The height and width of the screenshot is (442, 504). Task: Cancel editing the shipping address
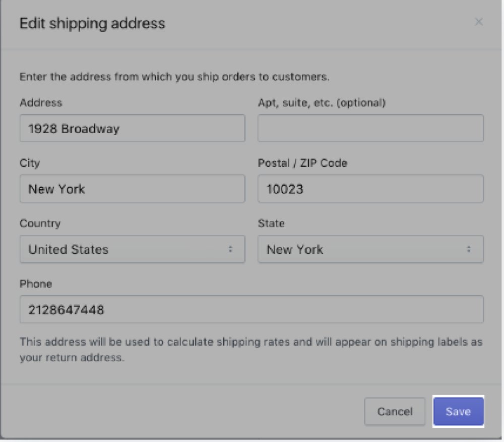[395, 411]
